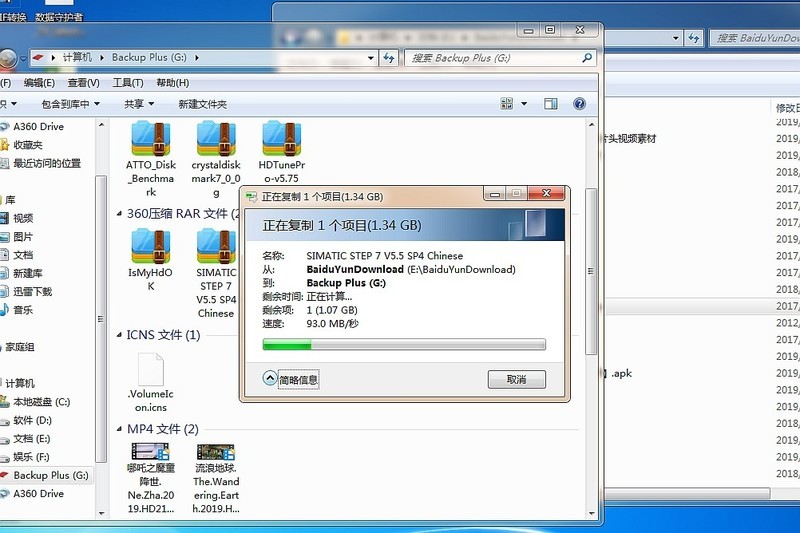Open the 查看(V) menu
This screenshot has height=533, width=800.
[80, 83]
